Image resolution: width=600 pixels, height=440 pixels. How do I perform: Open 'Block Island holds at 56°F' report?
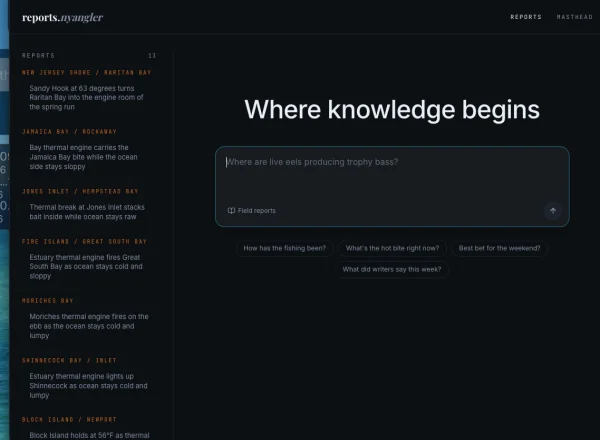(90, 435)
